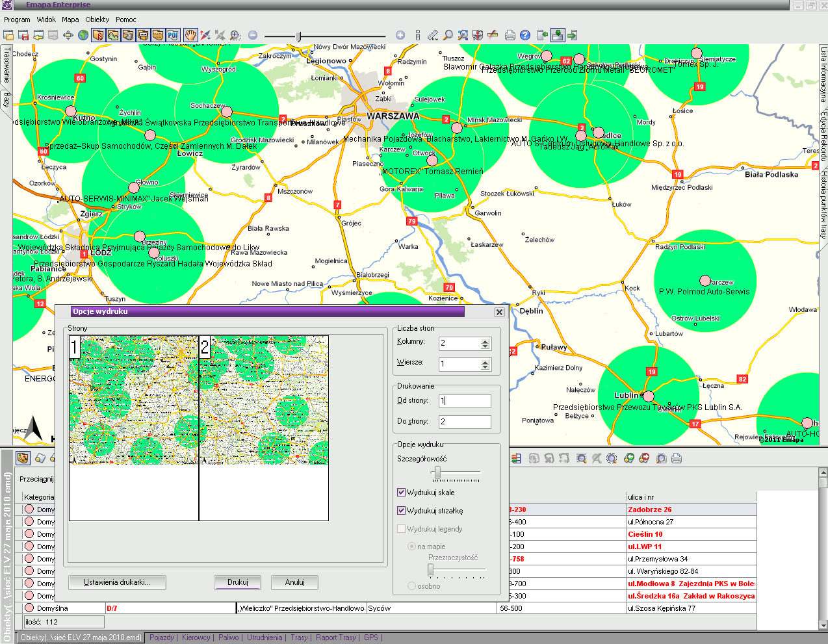
Task: Click the compass arrow toolbar icon
Action: (205, 35)
